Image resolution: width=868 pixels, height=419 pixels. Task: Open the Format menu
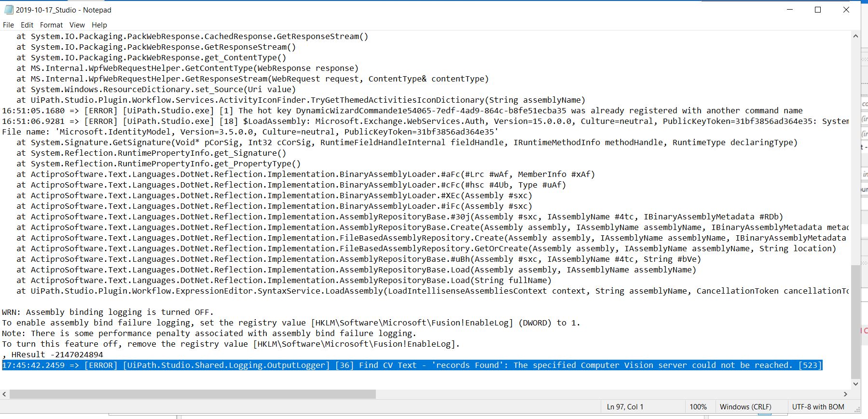click(51, 25)
